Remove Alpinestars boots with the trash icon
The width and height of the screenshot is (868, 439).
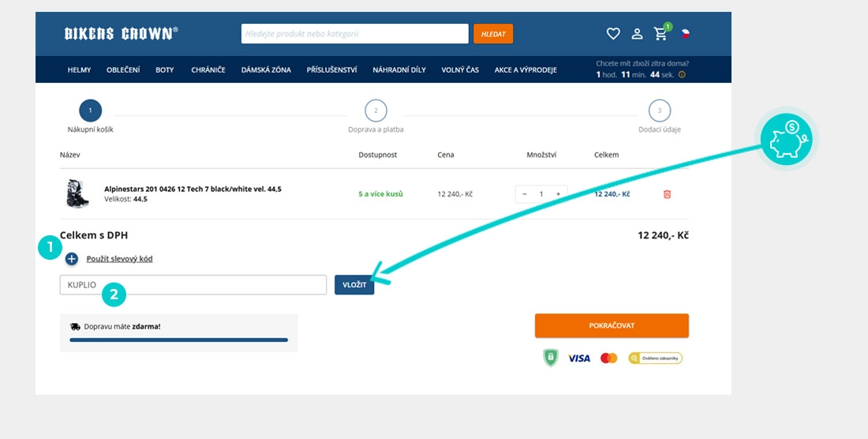[x=667, y=194]
